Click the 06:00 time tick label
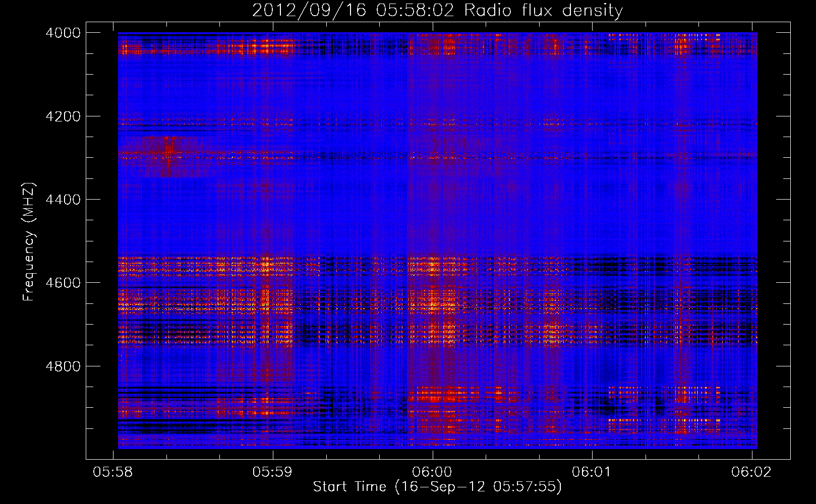Screen dimensions: 816x504 [432, 472]
